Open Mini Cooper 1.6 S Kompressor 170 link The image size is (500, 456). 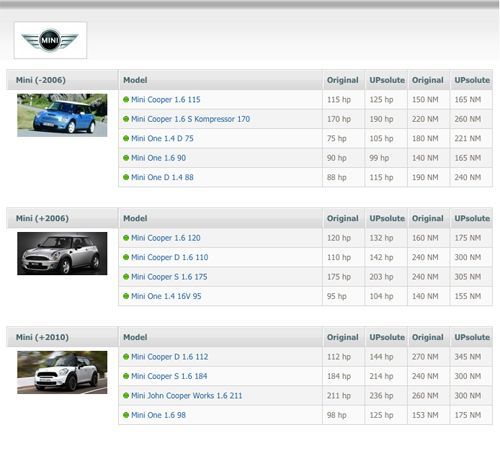pyautogui.click(x=190, y=119)
